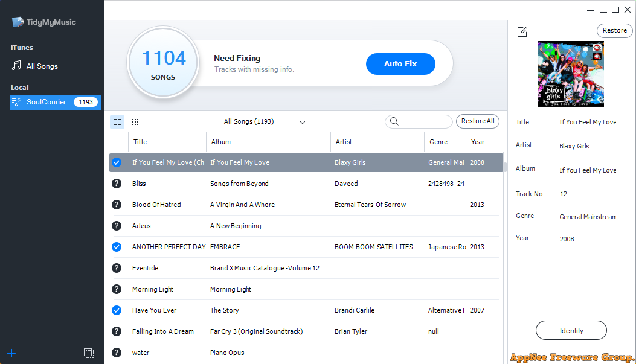
Task: Click question mark status for Eventide
Action: point(117,268)
